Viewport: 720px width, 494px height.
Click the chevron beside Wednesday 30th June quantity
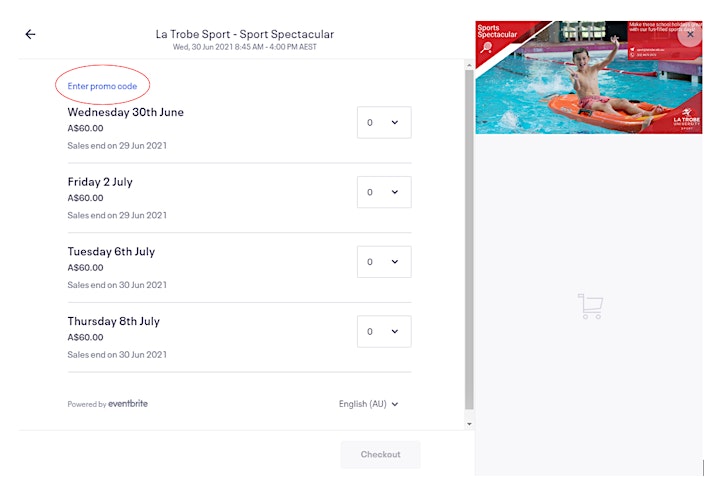[x=394, y=123]
